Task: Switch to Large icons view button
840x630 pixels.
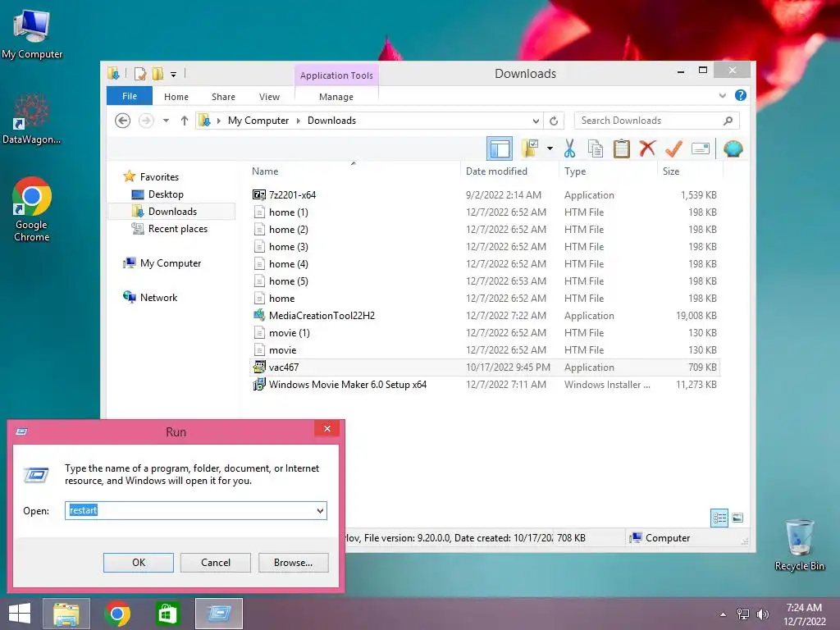Action: pyautogui.click(x=737, y=518)
